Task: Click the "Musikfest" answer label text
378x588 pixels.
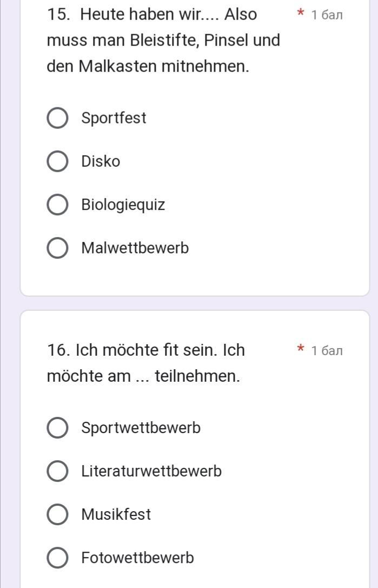Action: click(x=116, y=514)
